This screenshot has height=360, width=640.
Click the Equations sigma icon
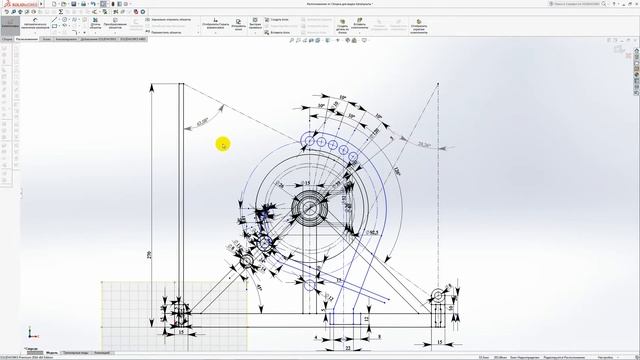(x=60, y=12)
